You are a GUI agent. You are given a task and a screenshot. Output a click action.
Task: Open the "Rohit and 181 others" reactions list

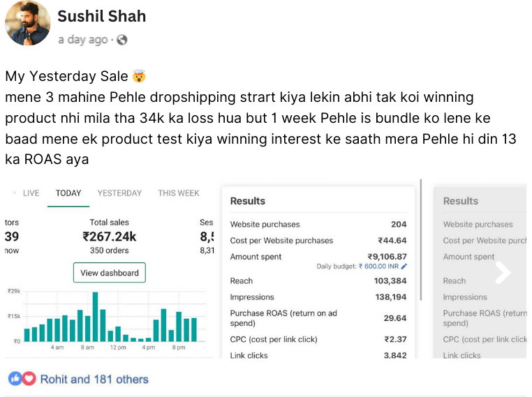point(94,380)
